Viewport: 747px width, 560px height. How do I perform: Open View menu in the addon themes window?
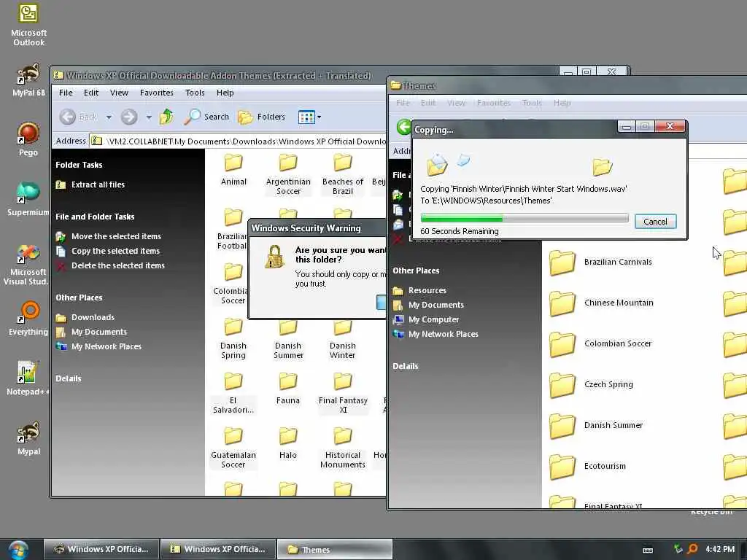[x=119, y=93]
